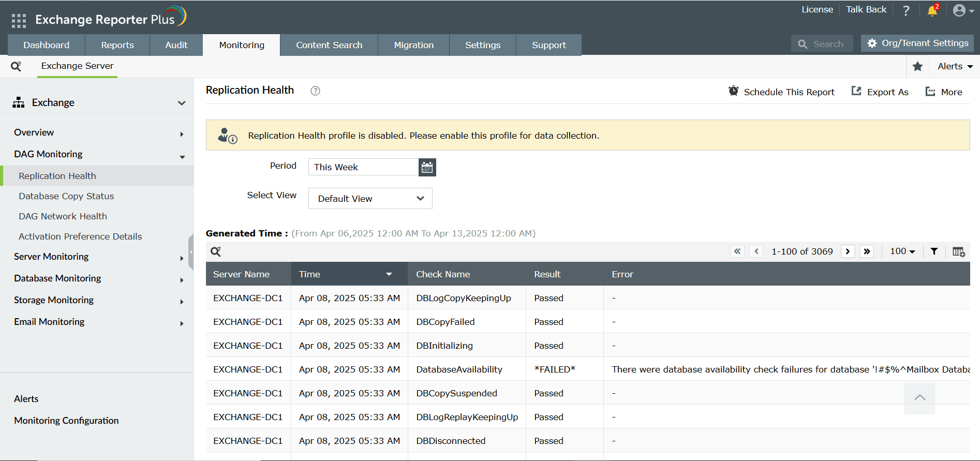Expand the Overview menu
This screenshot has width=980, height=461.
(x=182, y=134)
